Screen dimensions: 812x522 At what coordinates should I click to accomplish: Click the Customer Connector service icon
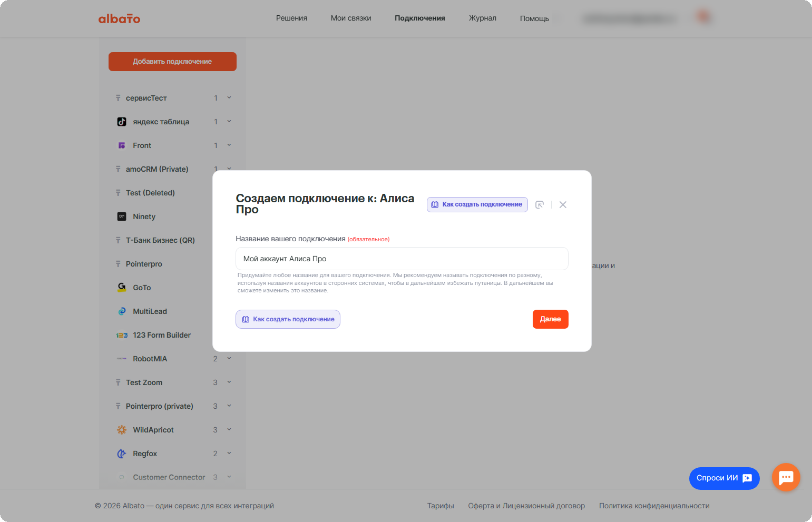point(122,477)
